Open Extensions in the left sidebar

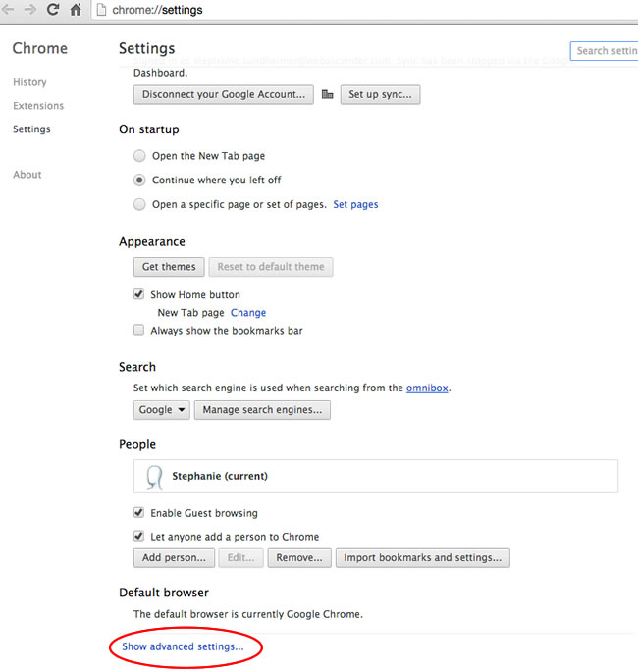point(38,106)
